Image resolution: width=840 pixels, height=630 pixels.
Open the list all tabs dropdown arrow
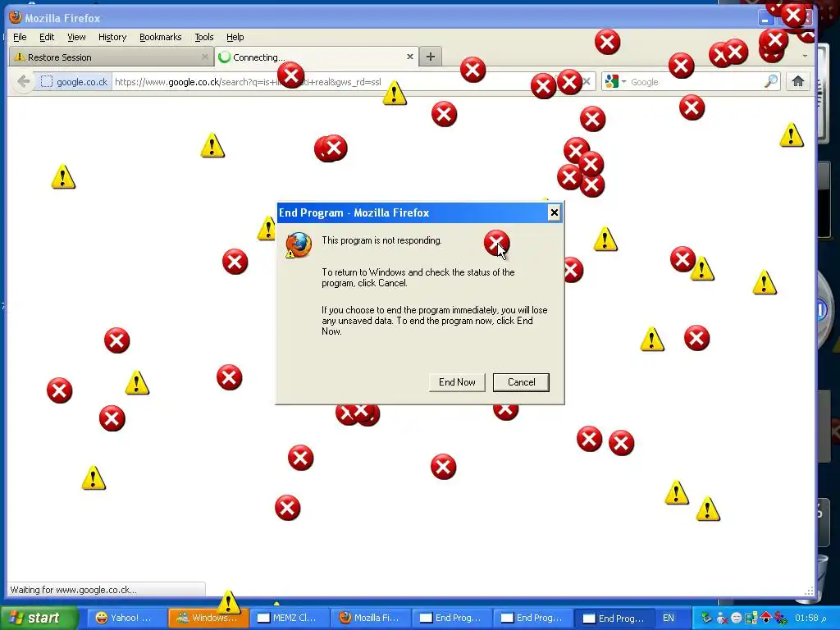click(x=805, y=57)
